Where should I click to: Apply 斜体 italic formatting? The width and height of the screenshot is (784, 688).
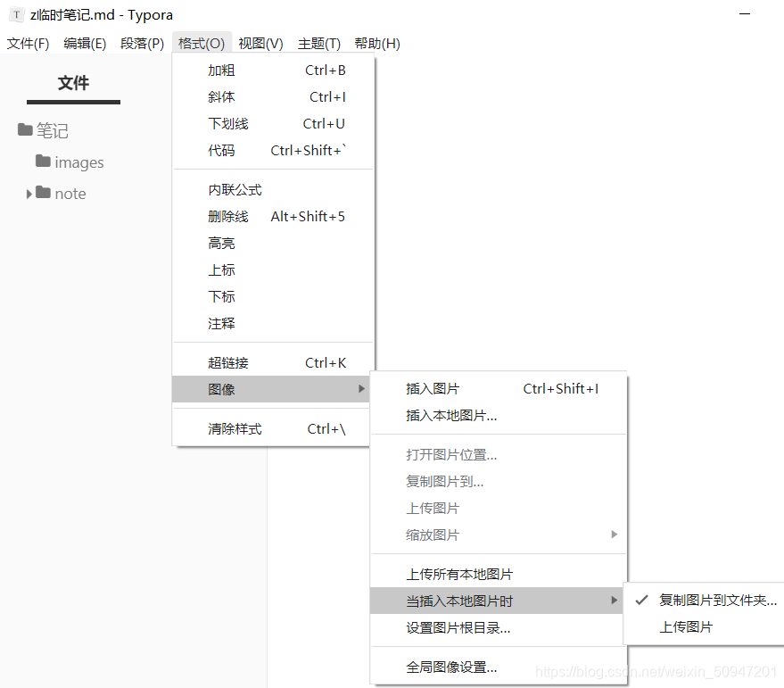[273, 97]
